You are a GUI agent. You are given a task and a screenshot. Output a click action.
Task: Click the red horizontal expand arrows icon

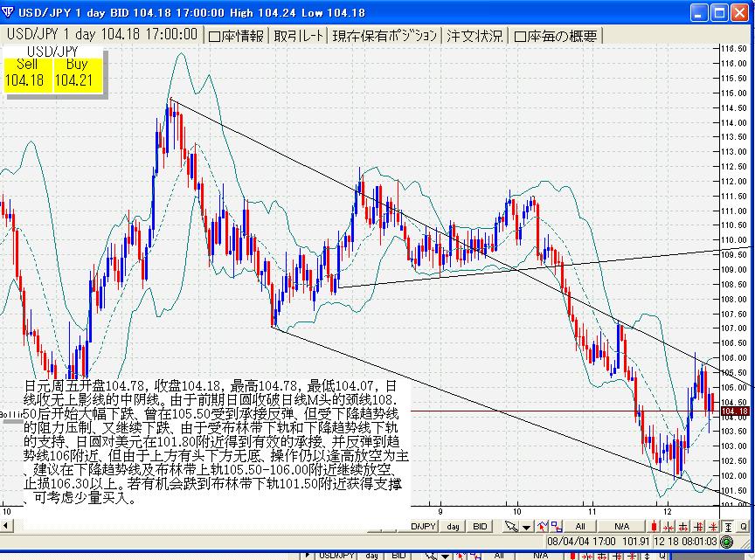pos(683,526)
